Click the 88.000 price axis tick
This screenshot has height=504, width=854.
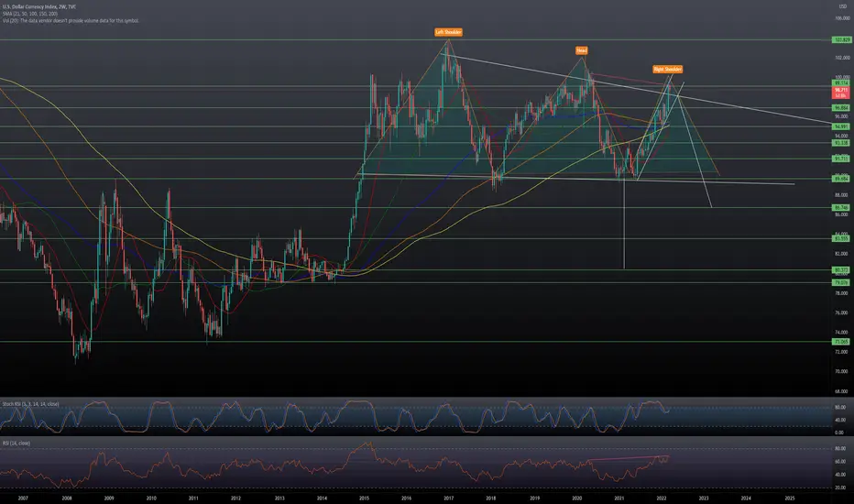pyautogui.click(x=842, y=195)
